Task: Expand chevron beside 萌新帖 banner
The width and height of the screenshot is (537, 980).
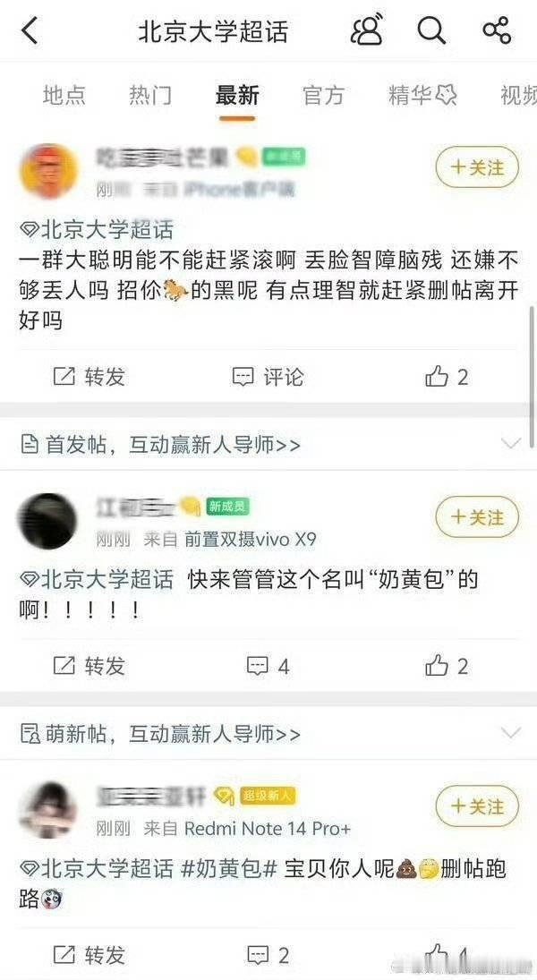Action: point(511,733)
